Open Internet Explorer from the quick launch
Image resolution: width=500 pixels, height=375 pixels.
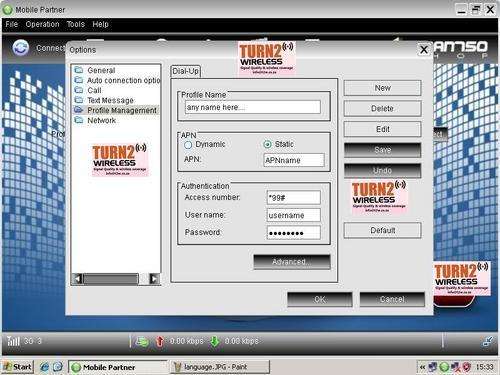point(44,367)
